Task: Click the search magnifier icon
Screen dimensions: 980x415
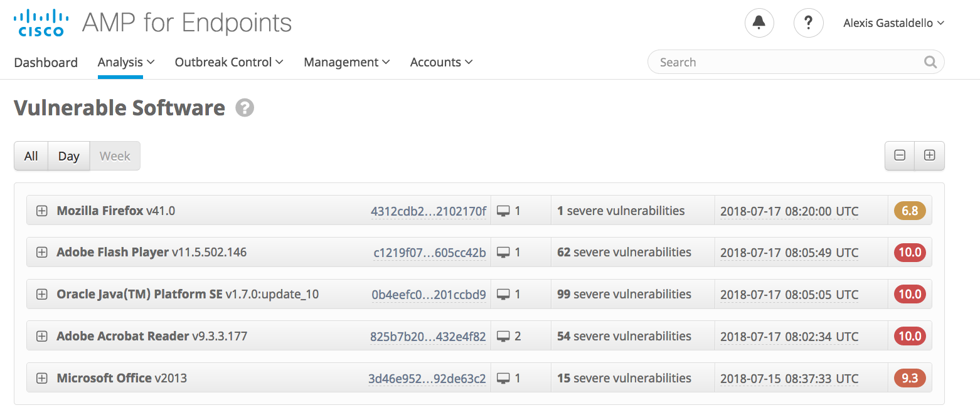Action: 930,62
